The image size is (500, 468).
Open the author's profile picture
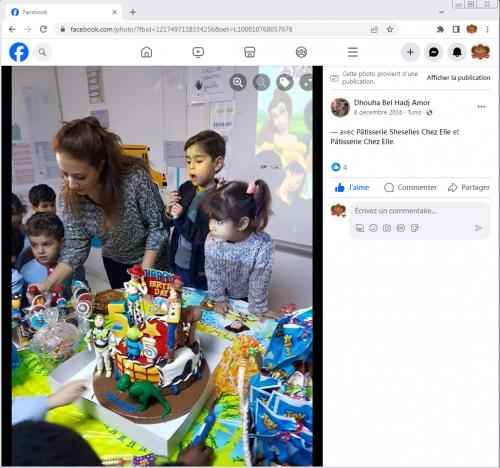[340, 107]
